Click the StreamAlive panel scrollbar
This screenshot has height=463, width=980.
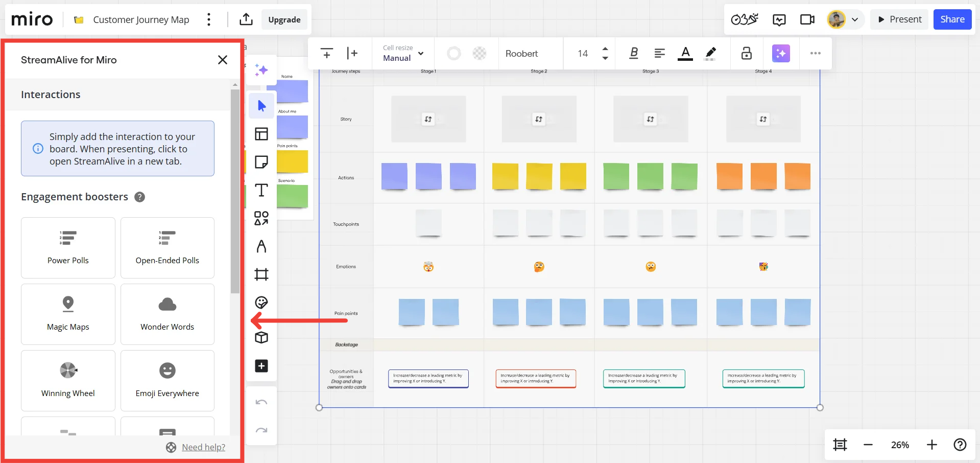click(x=235, y=191)
